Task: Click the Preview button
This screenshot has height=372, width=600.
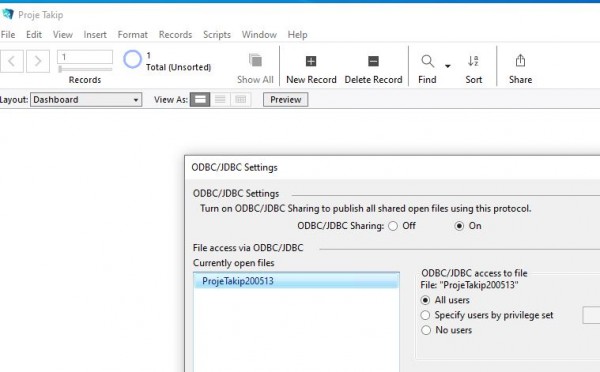Action: 285,100
